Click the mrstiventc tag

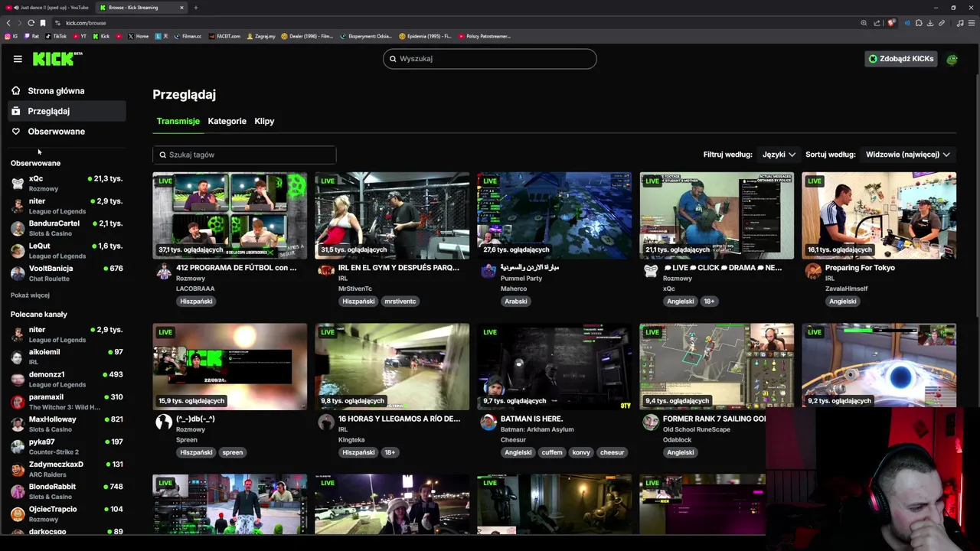(400, 302)
